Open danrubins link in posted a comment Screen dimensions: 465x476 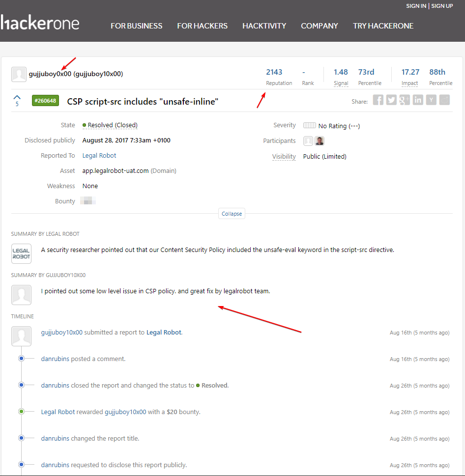tap(55, 359)
